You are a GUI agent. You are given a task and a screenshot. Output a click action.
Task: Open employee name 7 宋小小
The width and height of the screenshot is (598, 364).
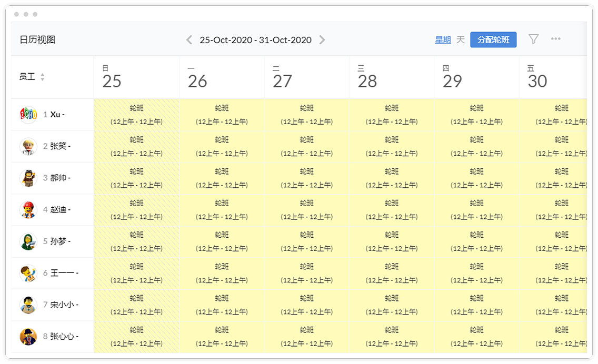pyautogui.click(x=61, y=305)
